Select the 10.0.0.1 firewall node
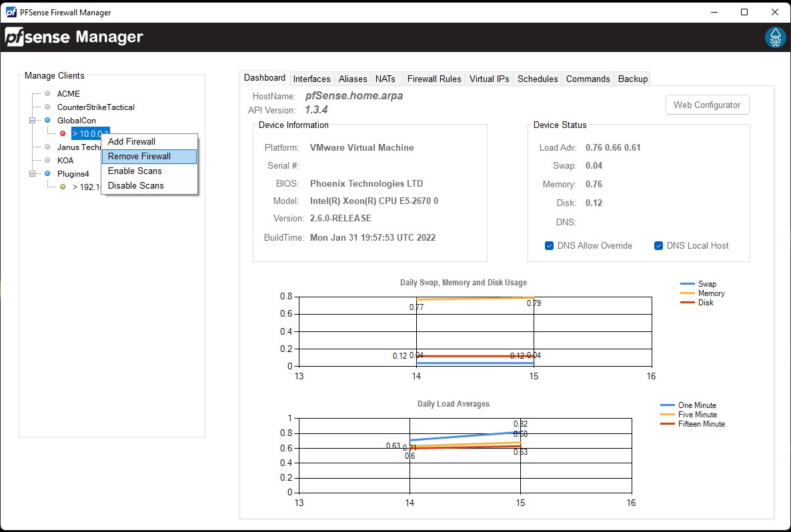The height and width of the screenshot is (532, 791). point(86,133)
